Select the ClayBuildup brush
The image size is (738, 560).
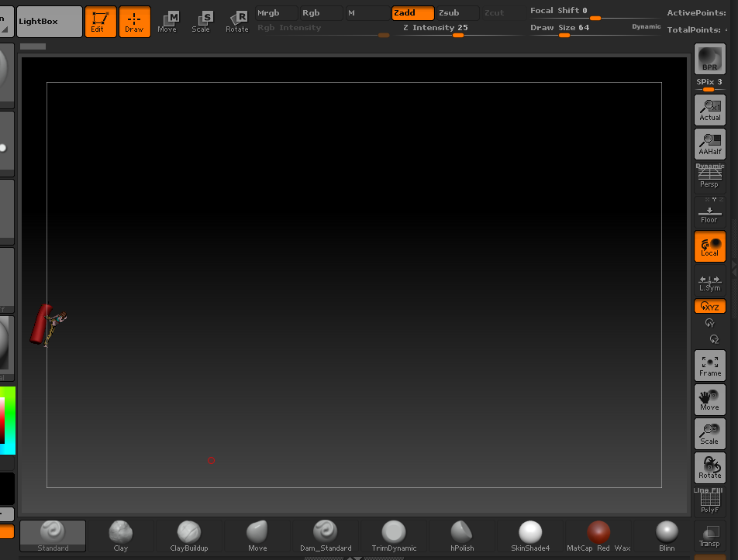pyautogui.click(x=189, y=535)
